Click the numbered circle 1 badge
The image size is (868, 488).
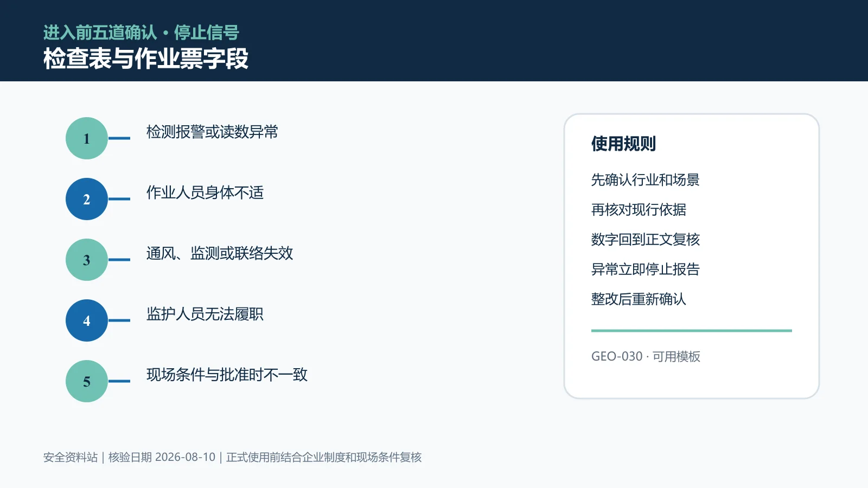pyautogui.click(x=87, y=138)
